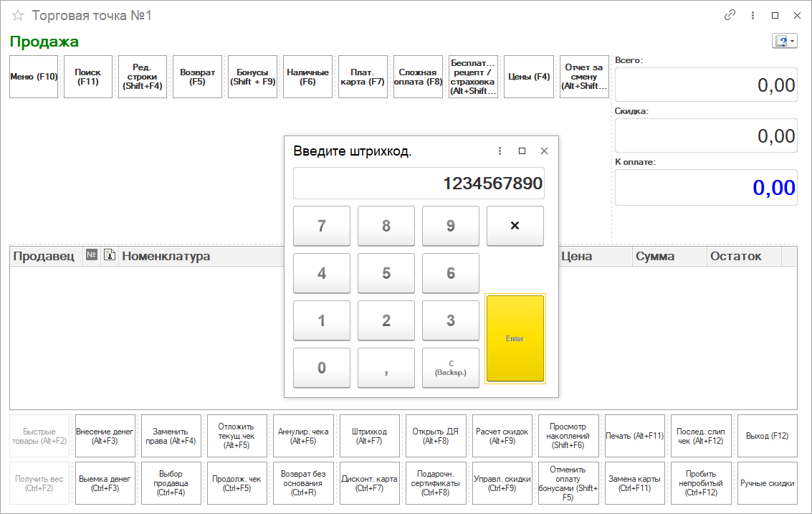Add window to favorites with star icon
Screen dimensions: 812x514
pyautogui.click(x=18, y=16)
